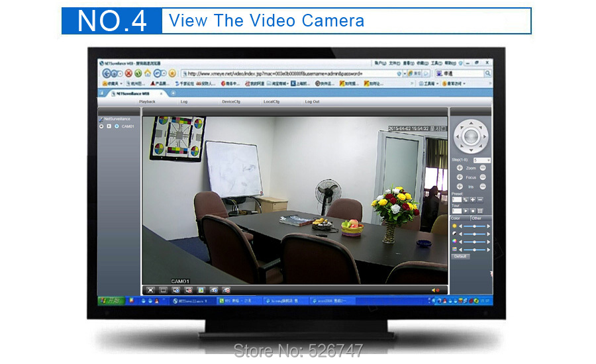Click the Zoom out minus button
This screenshot has height=364, width=596.
tap(483, 168)
